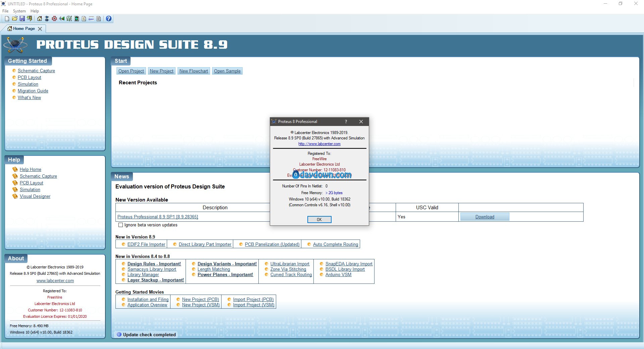Open the http://www.labcenter.com link in dialog
This screenshot has height=349, width=644.
[319, 144]
